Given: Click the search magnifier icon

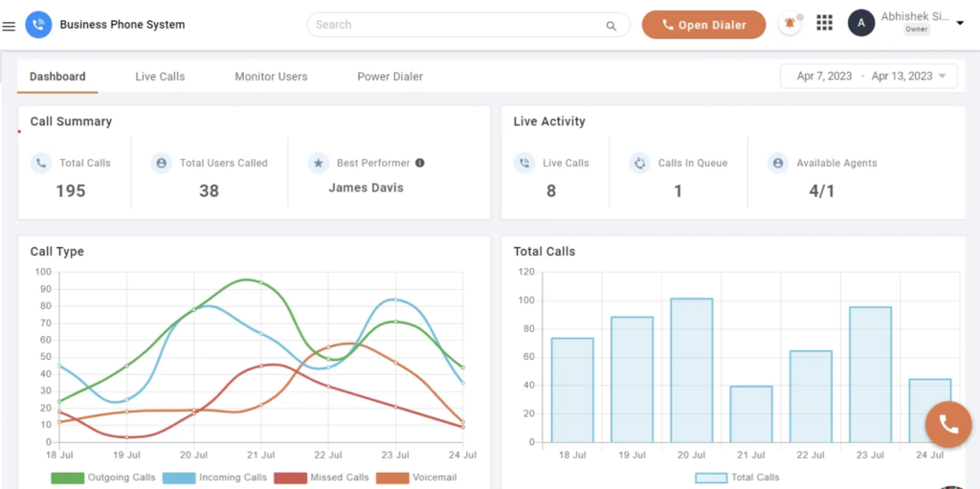Looking at the screenshot, I should [611, 26].
